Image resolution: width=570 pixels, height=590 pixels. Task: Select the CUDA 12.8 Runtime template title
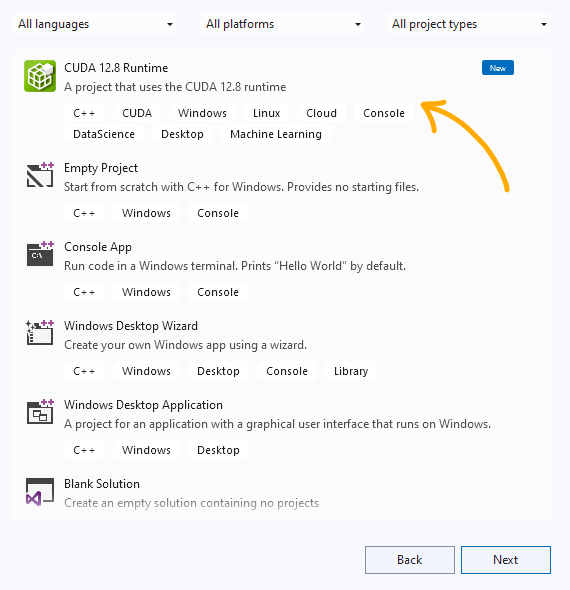pos(116,68)
